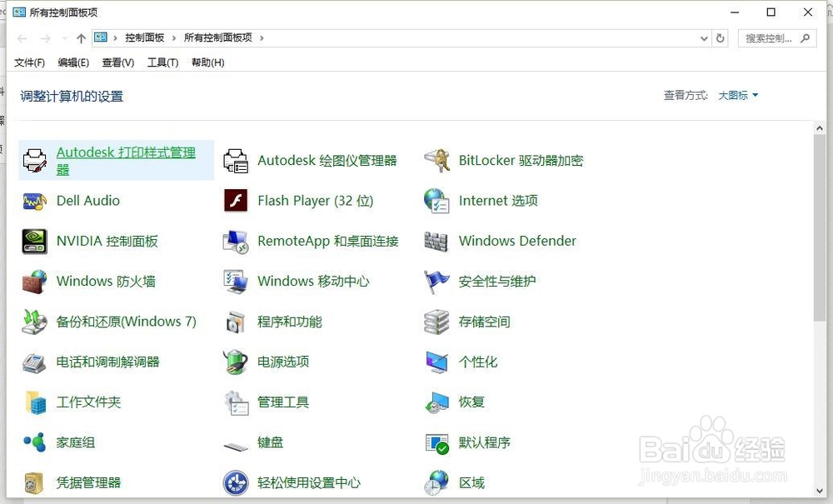Expand chevron before 控制面板 breadcrumb
The width and height of the screenshot is (833, 504).
(115, 38)
